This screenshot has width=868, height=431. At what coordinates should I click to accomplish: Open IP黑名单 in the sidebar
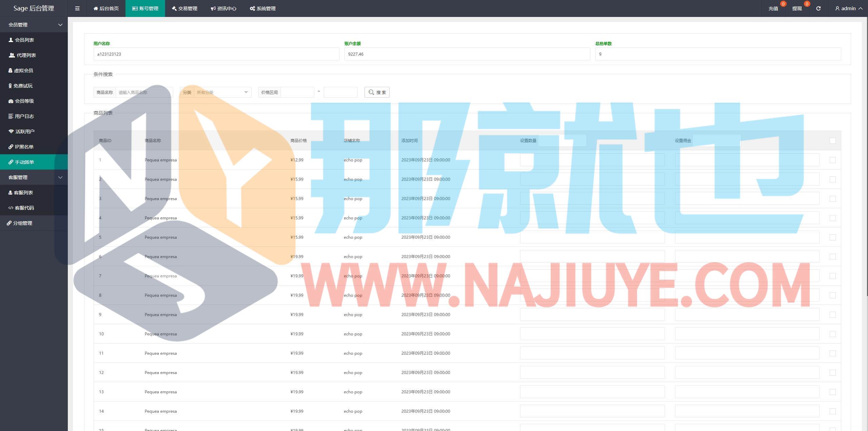pos(24,147)
